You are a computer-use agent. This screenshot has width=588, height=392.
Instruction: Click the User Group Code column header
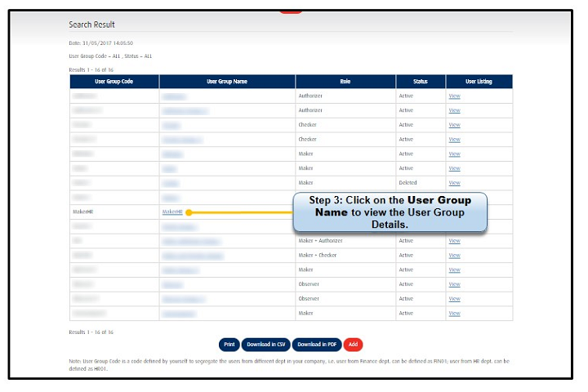coord(114,82)
